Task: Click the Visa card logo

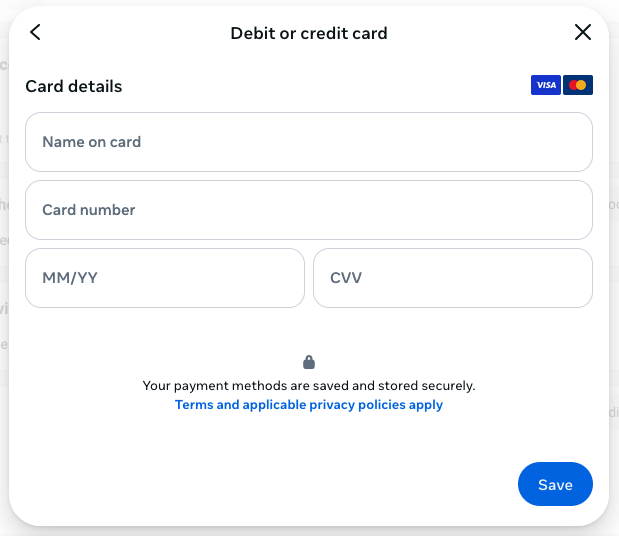Action: pos(546,85)
